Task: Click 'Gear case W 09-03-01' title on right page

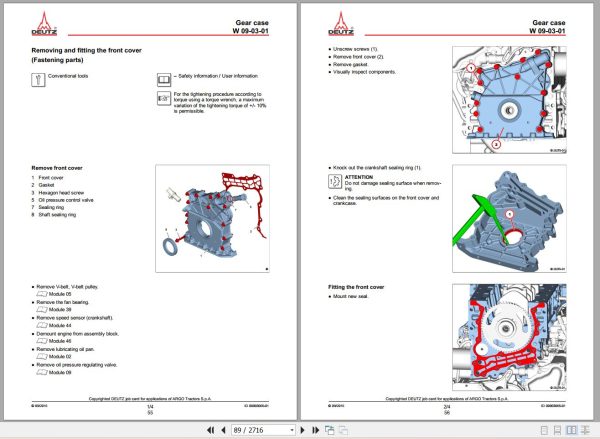Action: click(548, 27)
